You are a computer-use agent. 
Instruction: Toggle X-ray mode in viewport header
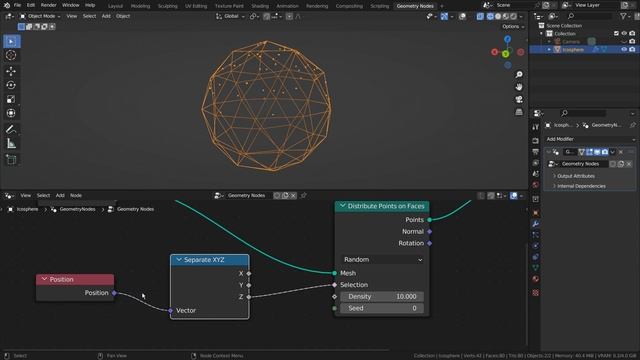(480, 16)
